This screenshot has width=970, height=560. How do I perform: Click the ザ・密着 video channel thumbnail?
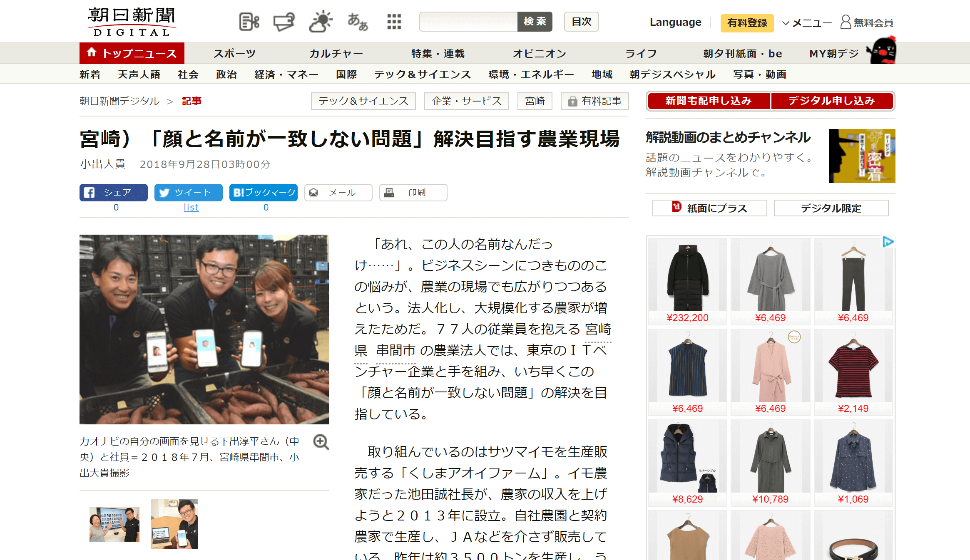[862, 156]
